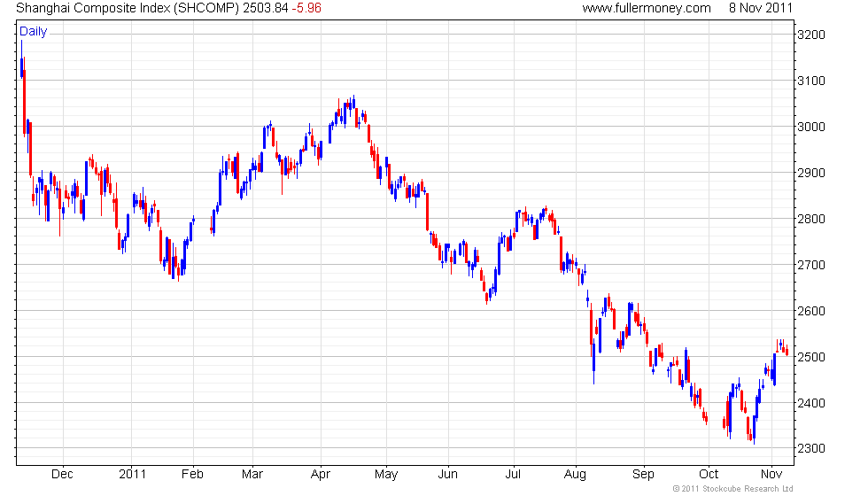Click the 2500 price axis label

point(811,357)
